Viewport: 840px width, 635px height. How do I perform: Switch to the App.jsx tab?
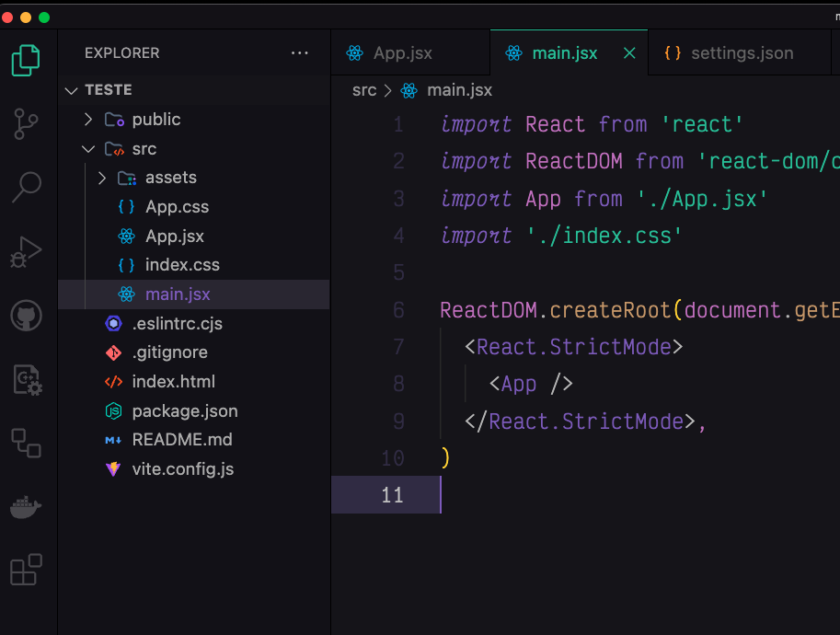402,53
